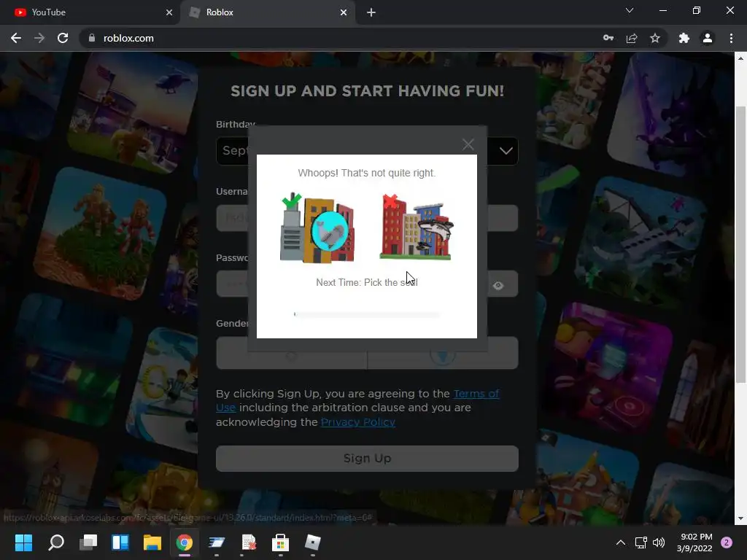Image resolution: width=747 pixels, height=560 pixels.
Task: Open the Chrome profile avatar
Action: pos(708,38)
